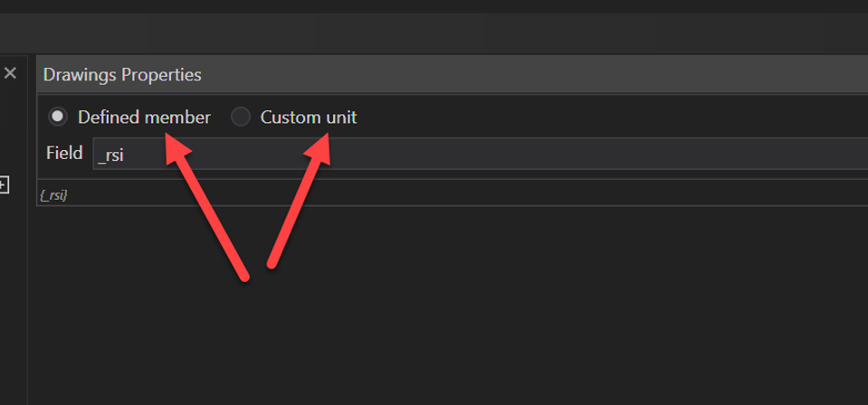Click the plus icon on the left edge
This screenshot has width=868, height=405.
pos(4,185)
